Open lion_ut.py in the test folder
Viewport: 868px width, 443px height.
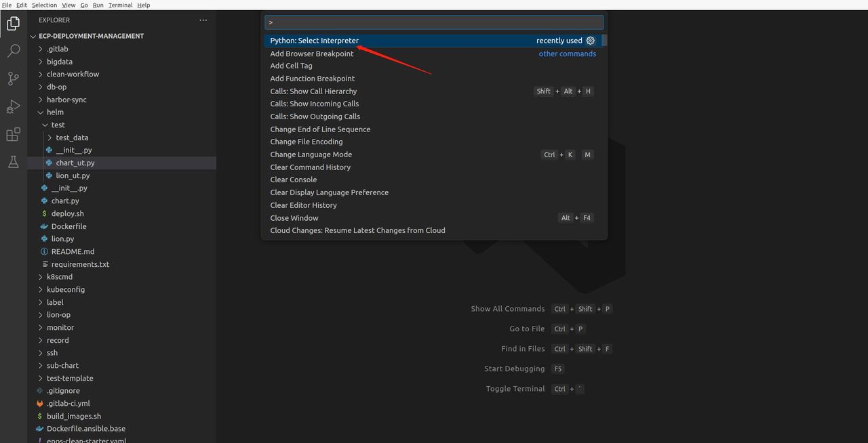pyautogui.click(x=73, y=175)
